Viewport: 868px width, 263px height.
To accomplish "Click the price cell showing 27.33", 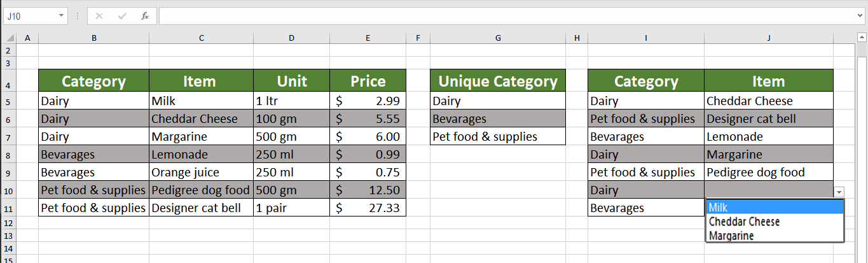I will pos(368,208).
